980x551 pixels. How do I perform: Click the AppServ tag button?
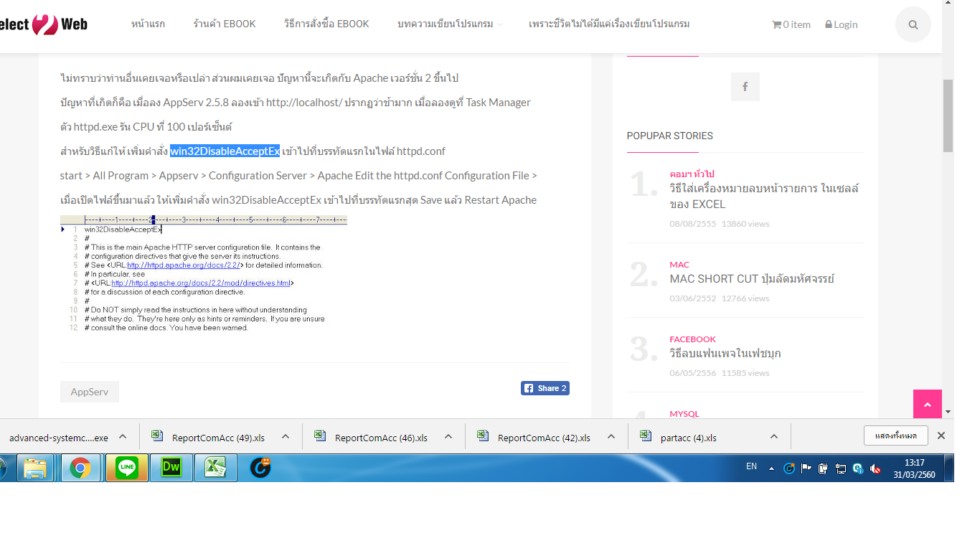pyautogui.click(x=90, y=392)
